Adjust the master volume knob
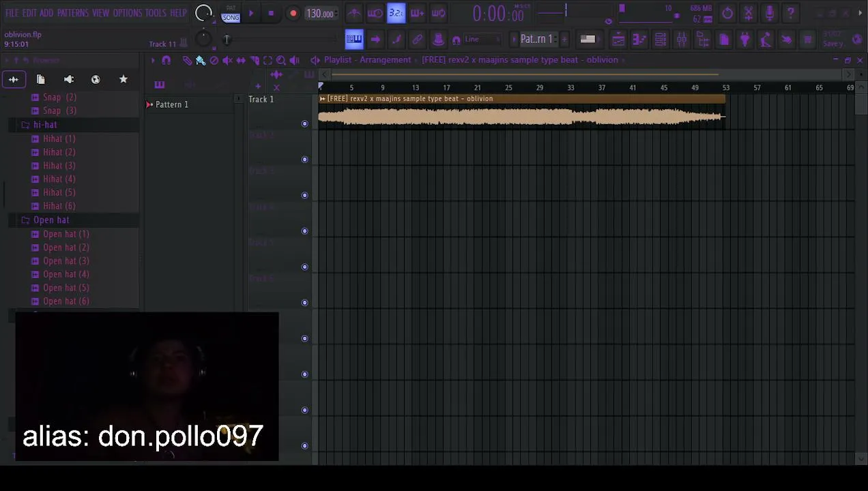This screenshot has height=491, width=868. click(203, 13)
